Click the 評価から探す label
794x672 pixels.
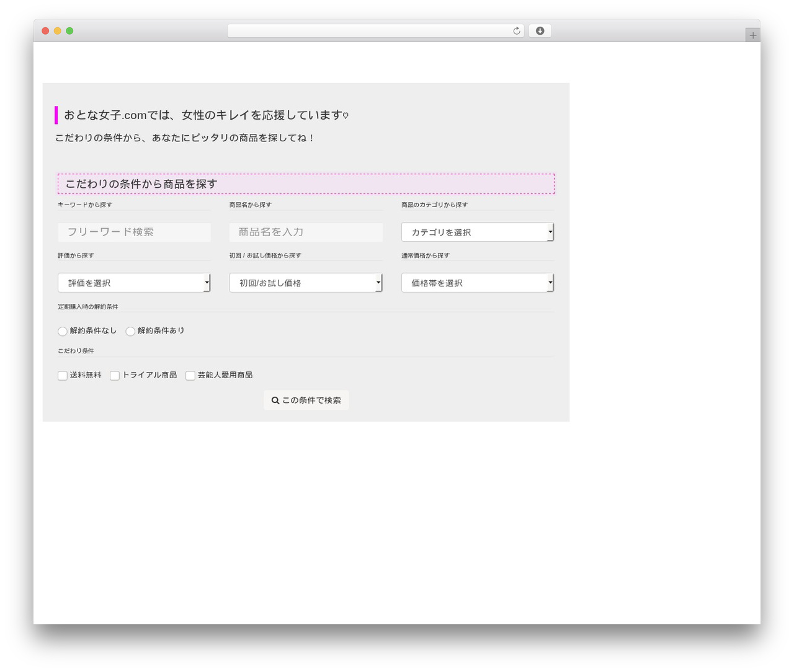(76, 255)
